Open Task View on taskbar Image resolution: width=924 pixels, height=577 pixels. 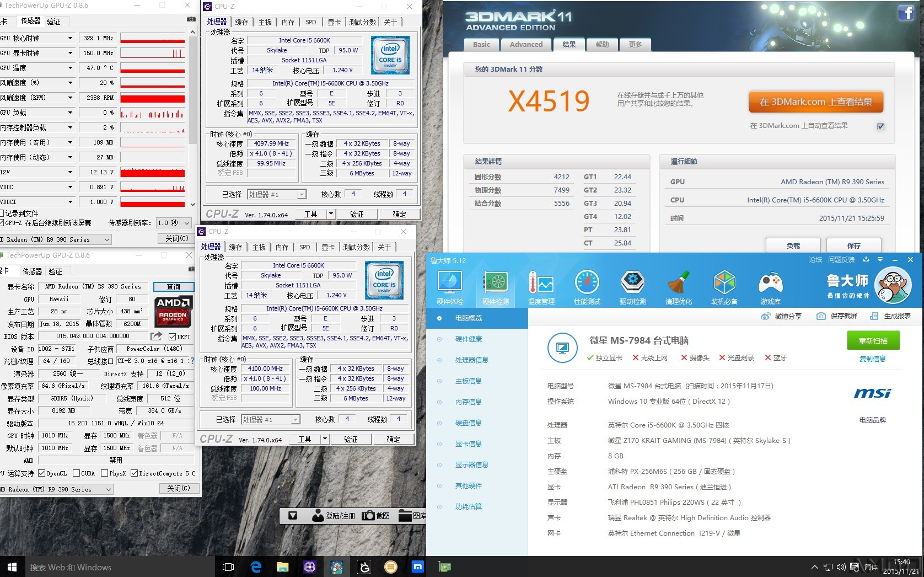click(228, 567)
